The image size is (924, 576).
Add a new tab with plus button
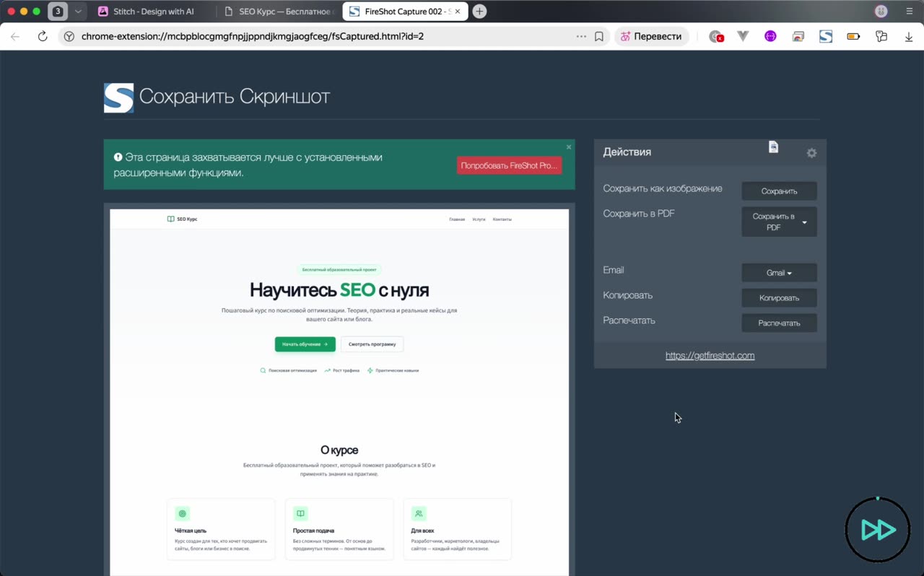pyautogui.click(x=479, y=12)
